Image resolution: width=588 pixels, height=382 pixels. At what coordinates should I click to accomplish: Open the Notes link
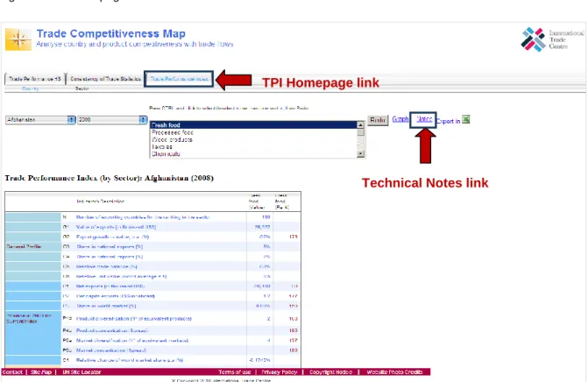coord(424,119)
